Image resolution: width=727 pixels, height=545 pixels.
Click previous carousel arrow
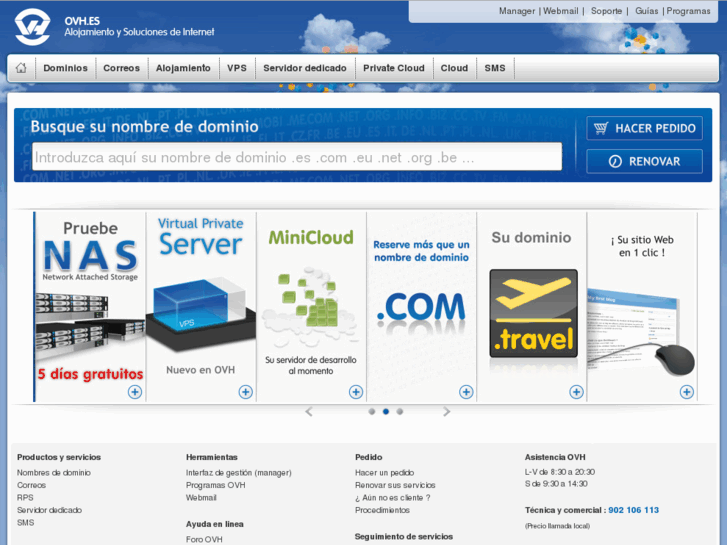309,411
